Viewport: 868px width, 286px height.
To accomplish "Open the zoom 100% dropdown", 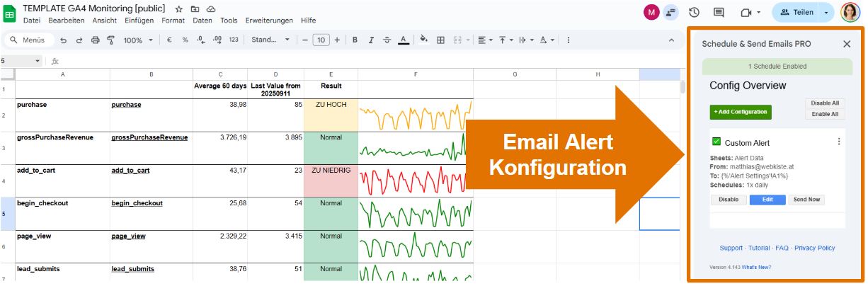I will click(x=137, y=40).
